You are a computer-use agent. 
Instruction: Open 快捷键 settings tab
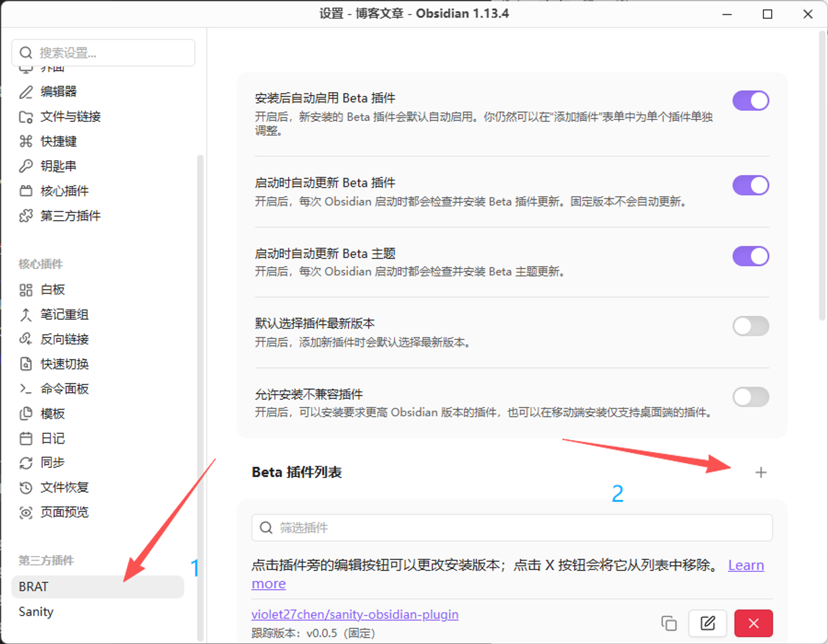[98, 141]
